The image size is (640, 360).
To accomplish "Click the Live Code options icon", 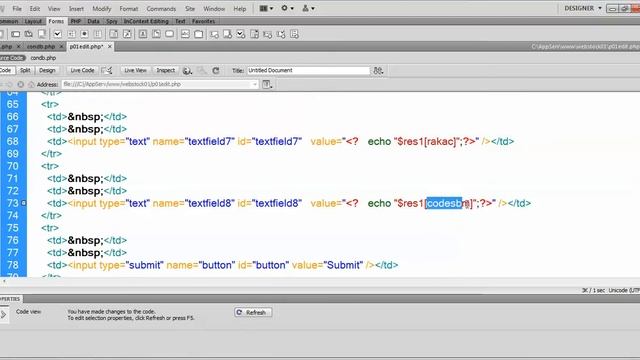I will coord(107,71).
